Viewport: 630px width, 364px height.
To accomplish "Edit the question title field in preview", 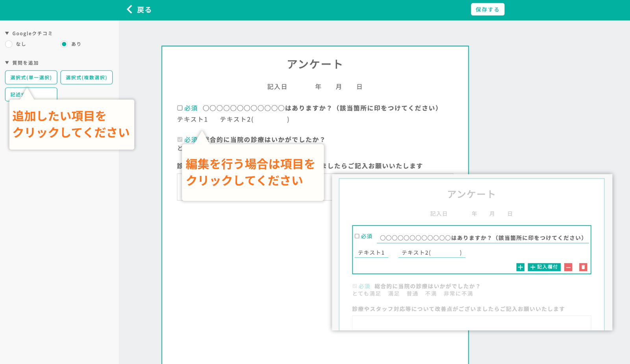I will (483, 238).
